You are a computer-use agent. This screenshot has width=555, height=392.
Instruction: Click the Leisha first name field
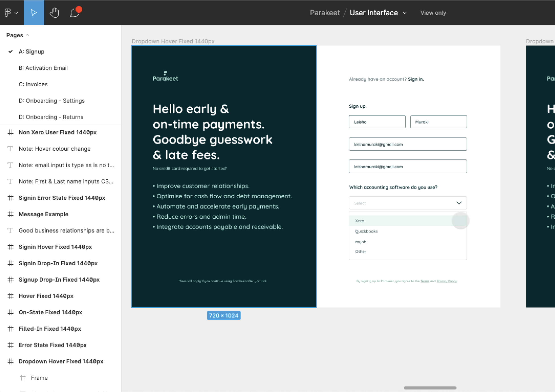(377, 122)
